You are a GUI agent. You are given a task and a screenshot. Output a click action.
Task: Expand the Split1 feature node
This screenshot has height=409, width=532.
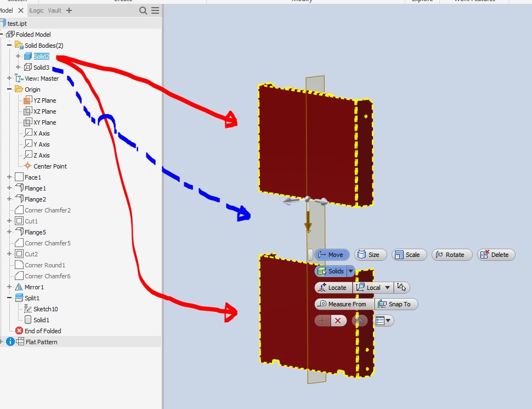pos(9,298)
